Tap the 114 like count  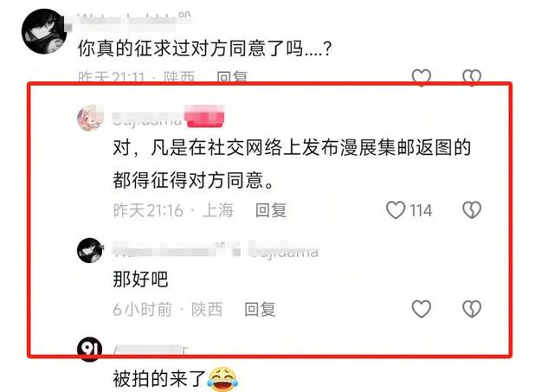[421, 210]
